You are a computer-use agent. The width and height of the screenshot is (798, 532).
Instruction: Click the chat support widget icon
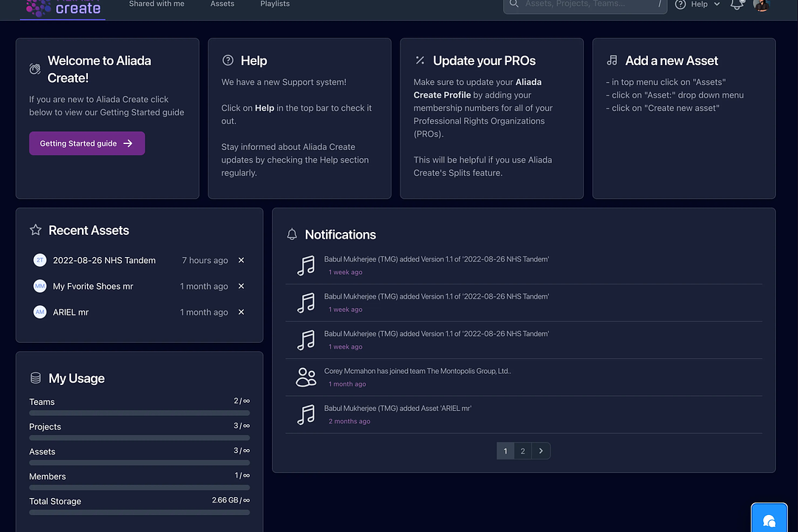(x=768, y=519)
